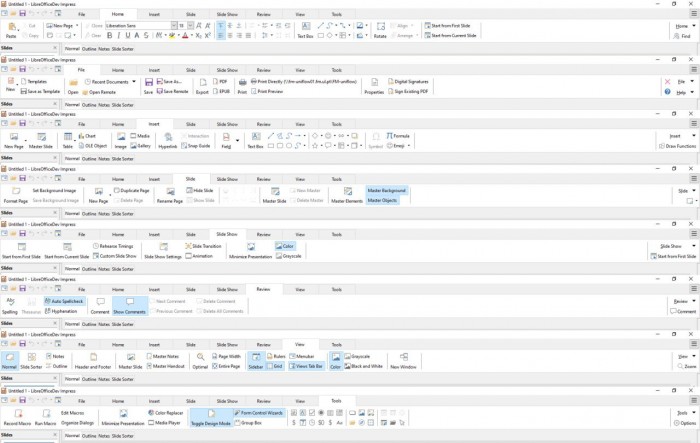Open Slide Sorter view tab in Tools-ribbon window
Screen dimensions: 700x443
click(123, 435)
